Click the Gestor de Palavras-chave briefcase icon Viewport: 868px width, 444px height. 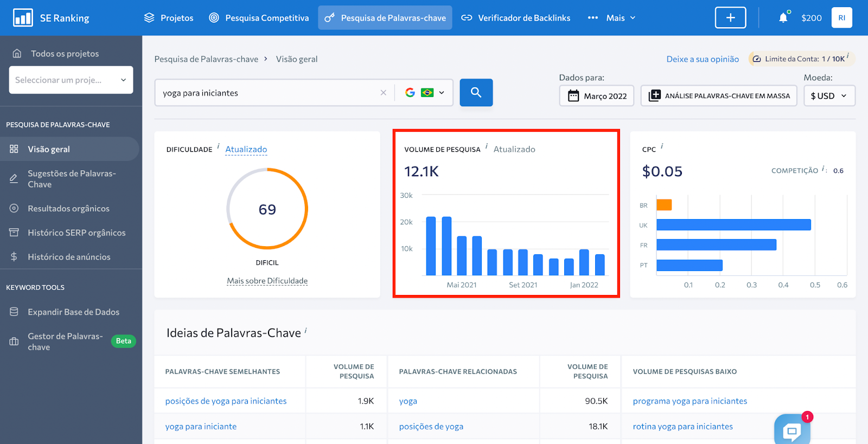14,342
